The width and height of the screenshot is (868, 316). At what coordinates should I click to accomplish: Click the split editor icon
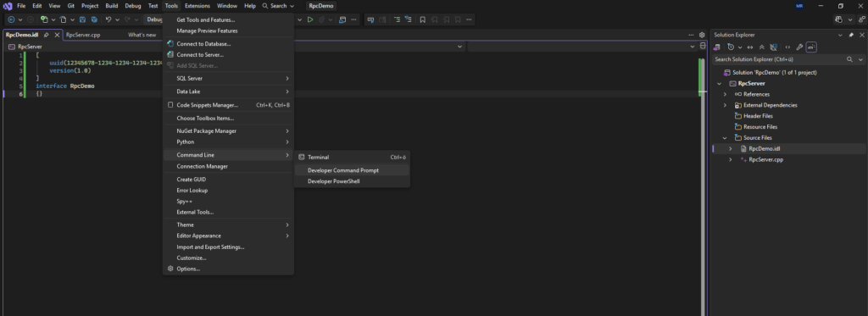(x=703, y=46)
